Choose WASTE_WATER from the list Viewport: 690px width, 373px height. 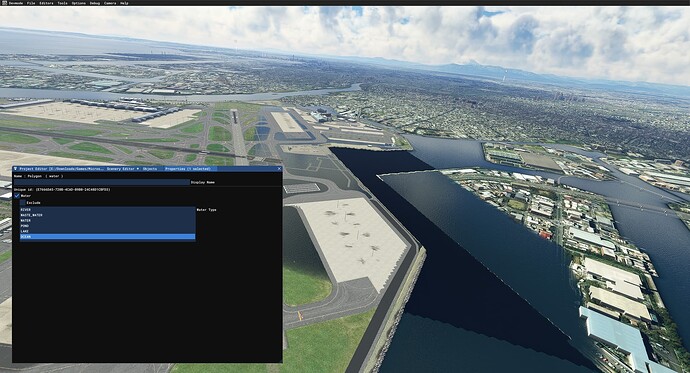[x=107, y=215]
